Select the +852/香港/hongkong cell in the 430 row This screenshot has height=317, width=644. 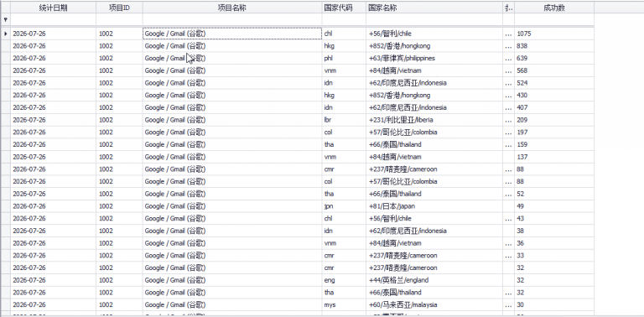434,96
